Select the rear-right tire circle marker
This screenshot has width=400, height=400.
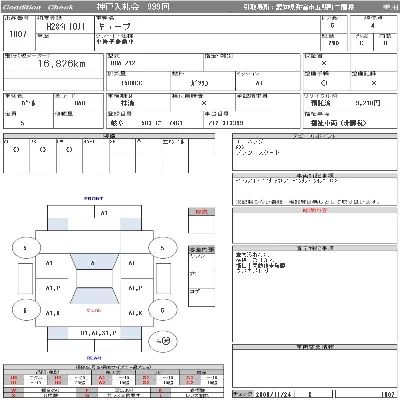point(162,310)
